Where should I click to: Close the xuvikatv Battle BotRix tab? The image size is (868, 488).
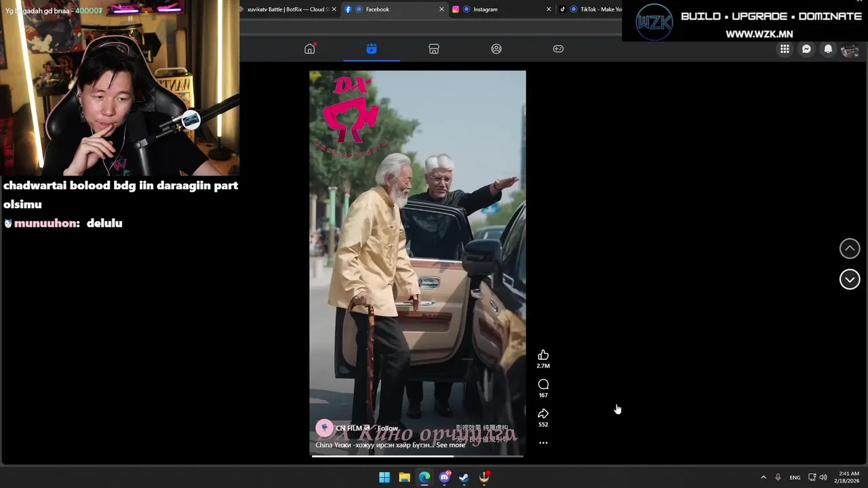(334, 9)
